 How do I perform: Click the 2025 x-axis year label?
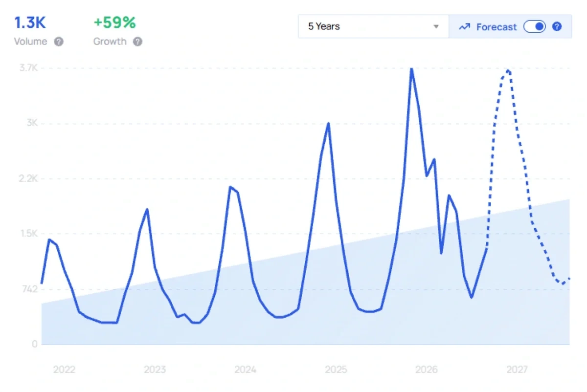pyautogui.click(x=336, y=370)
